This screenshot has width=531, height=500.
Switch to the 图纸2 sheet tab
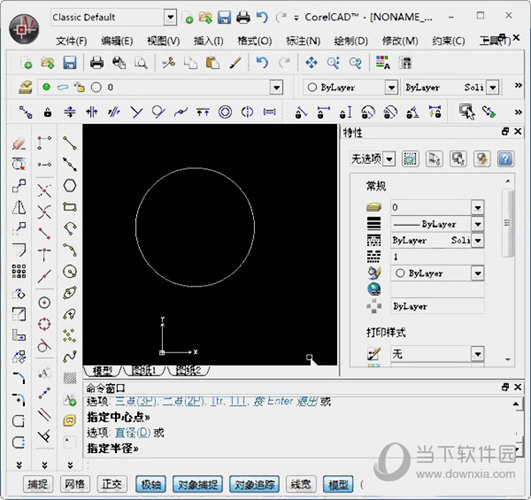click(189, 371)
